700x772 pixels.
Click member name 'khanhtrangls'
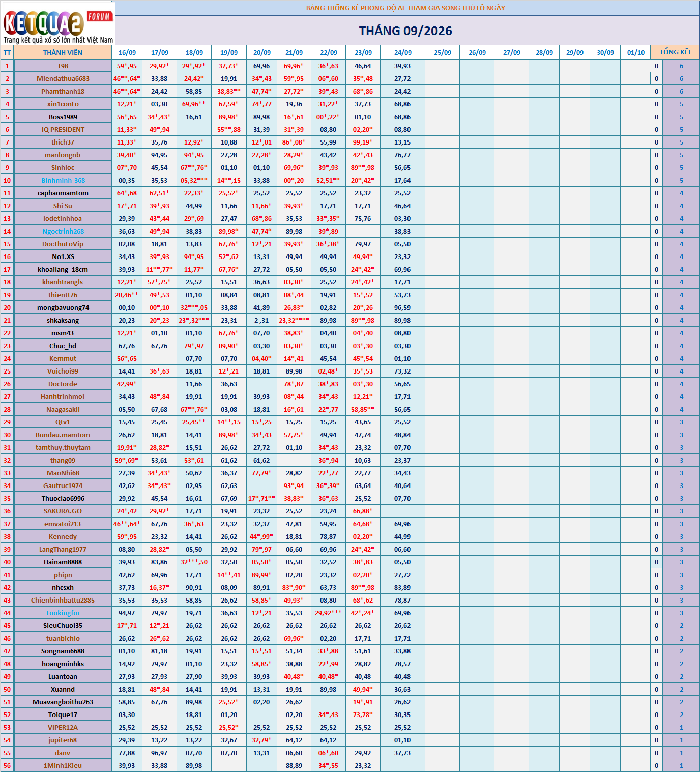[x=63, y=282]
